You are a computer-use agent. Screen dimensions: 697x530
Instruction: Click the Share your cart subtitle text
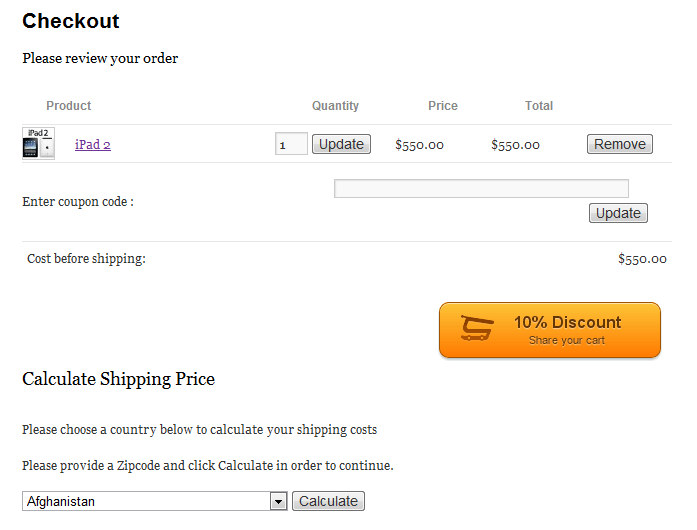tap(567, 341)
